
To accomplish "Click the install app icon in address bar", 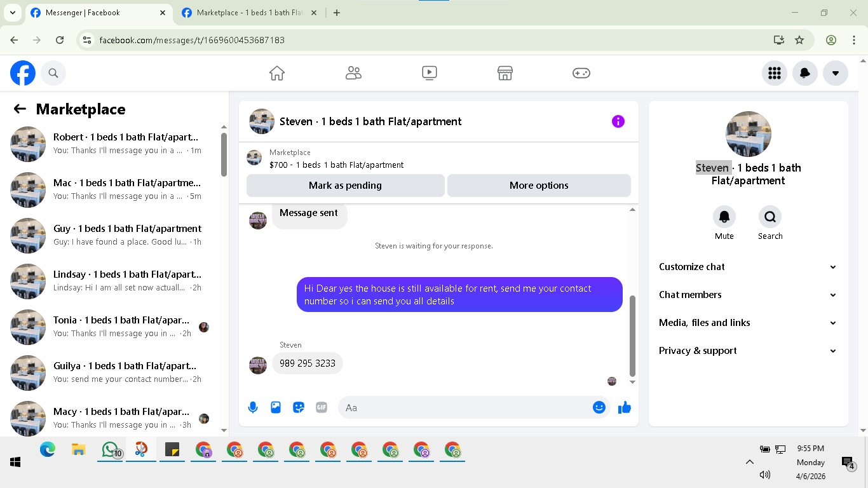I will (x=779, y=40).
